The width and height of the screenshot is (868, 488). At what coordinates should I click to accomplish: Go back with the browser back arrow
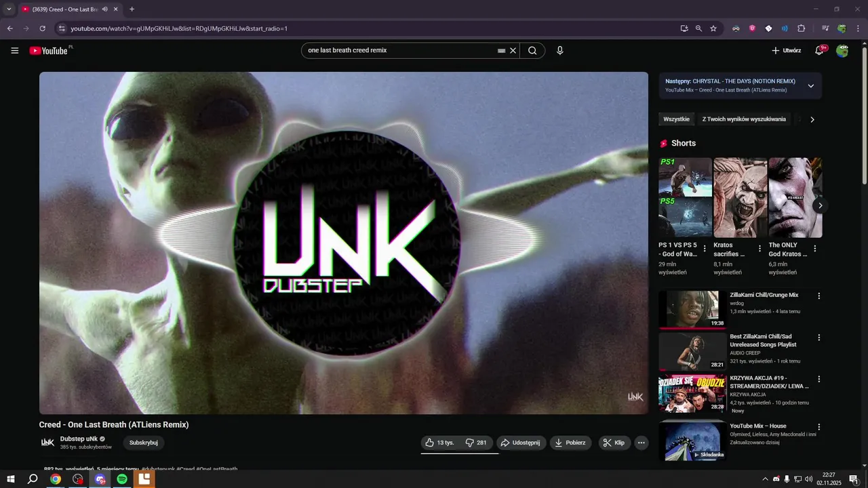coord(9,28)
